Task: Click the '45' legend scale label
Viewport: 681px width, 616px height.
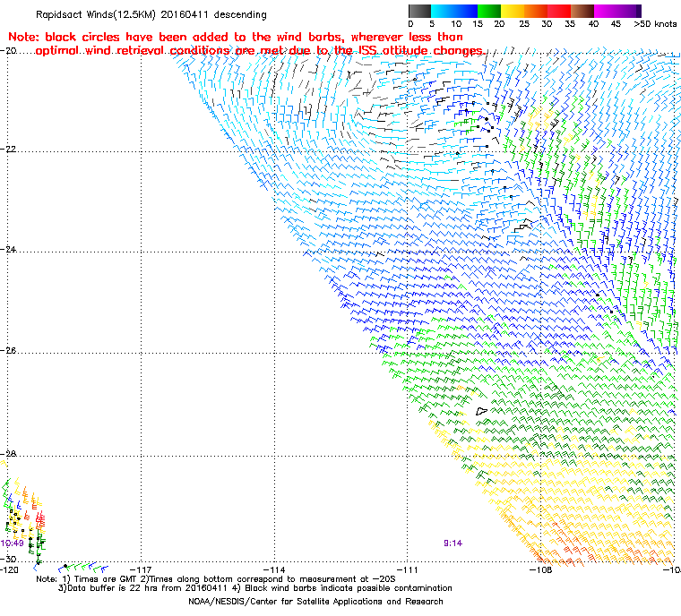Action: point(616,24)
